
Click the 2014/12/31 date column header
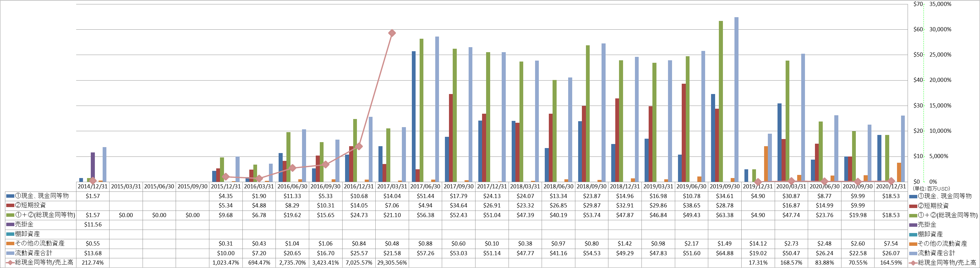pos(93,186)
